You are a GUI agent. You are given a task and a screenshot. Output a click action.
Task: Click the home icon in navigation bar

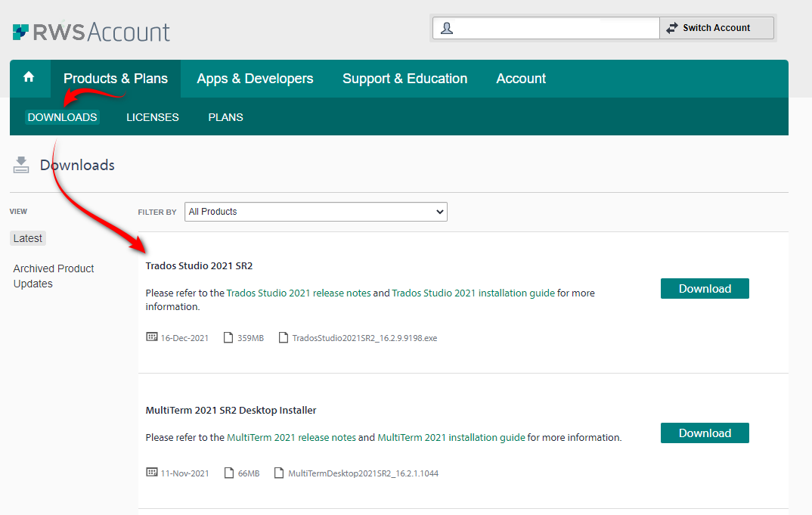coord(29,77)
